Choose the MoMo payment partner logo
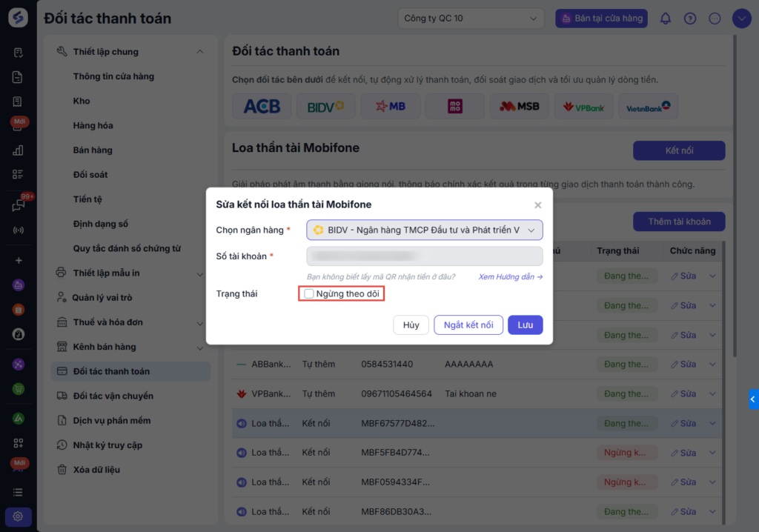 [x=454, y=107]
